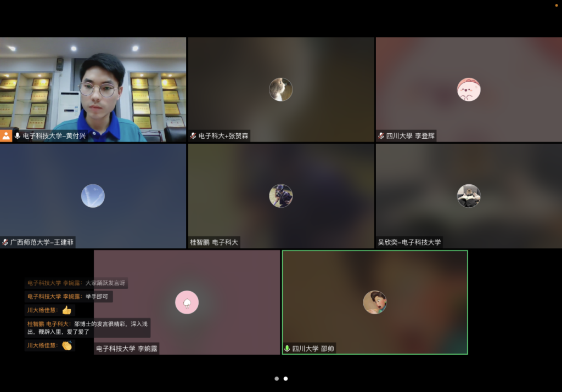Click the microphone icon next to 电子科技大学-黄付兴
The width and height of the screenshot is (562, 392).
[x=18, y=136]
